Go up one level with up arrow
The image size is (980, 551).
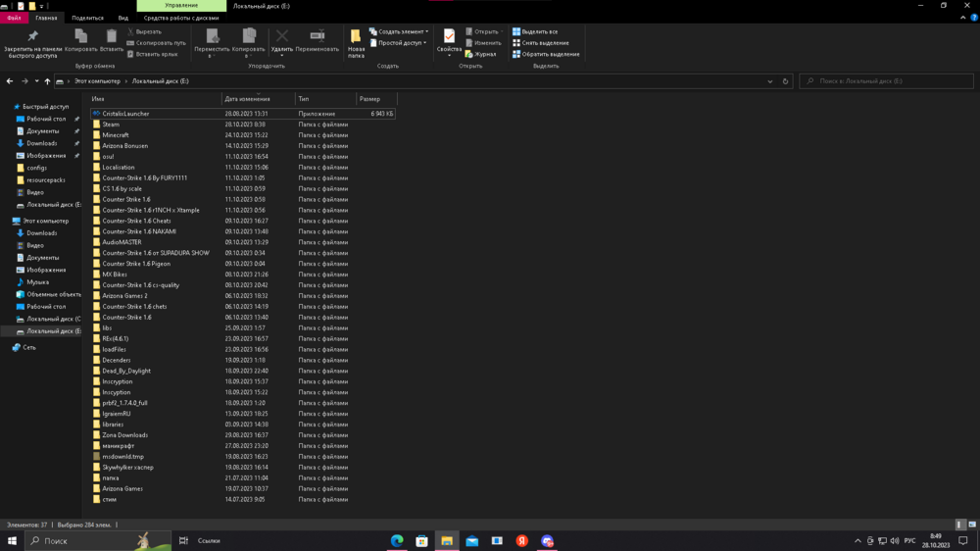point(47,80)
